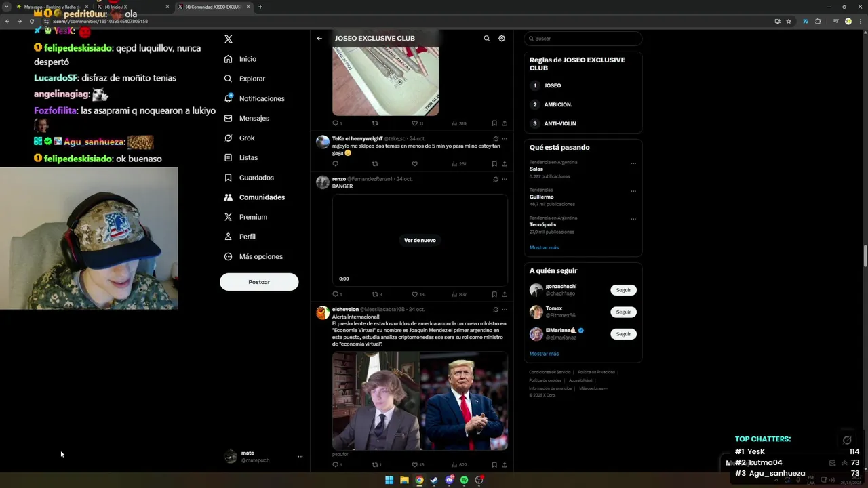The height and width of the screenshot is (488, 868).
Task: Open more options for Tecnópolis trend
Action: 633,219
